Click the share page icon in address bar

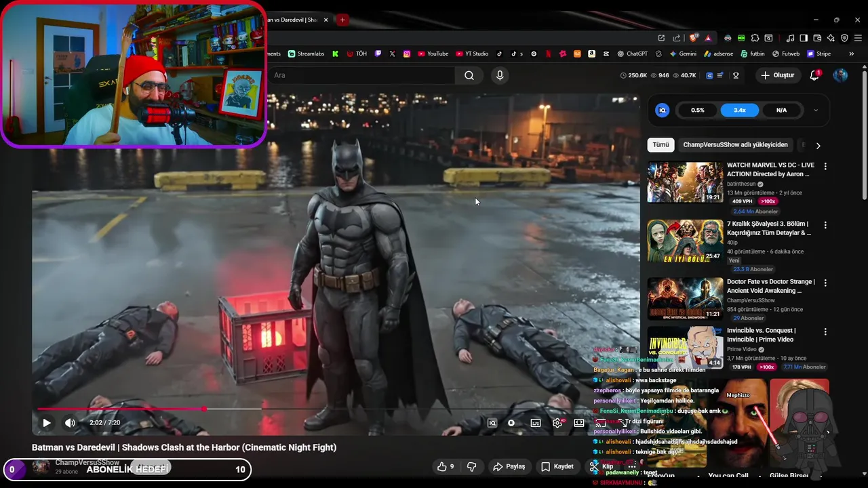tap(676, 38)
